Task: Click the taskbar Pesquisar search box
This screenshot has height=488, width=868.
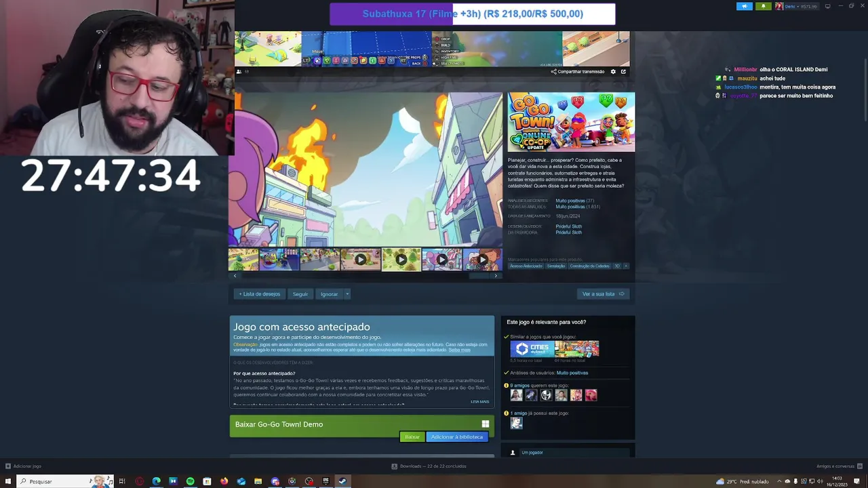Action: tap(65, 481)
